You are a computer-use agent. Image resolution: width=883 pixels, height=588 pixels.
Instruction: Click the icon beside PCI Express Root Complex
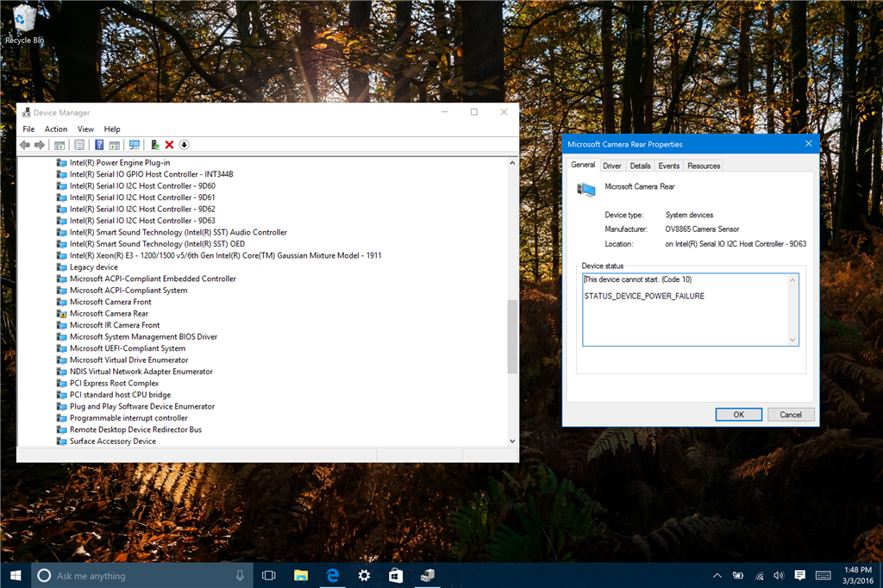click(x=62, y=383)
